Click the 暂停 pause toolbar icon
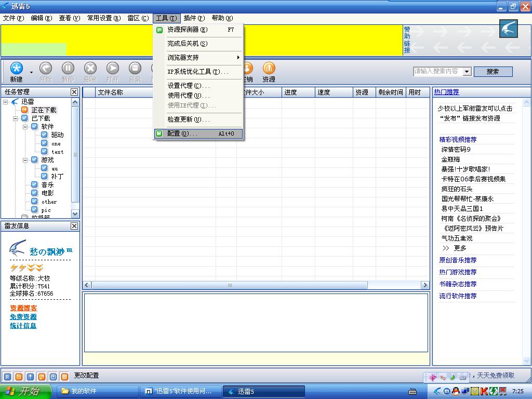The width and height of the screenshot is (532, 399). pyautogui.click(x=68, y=68)
